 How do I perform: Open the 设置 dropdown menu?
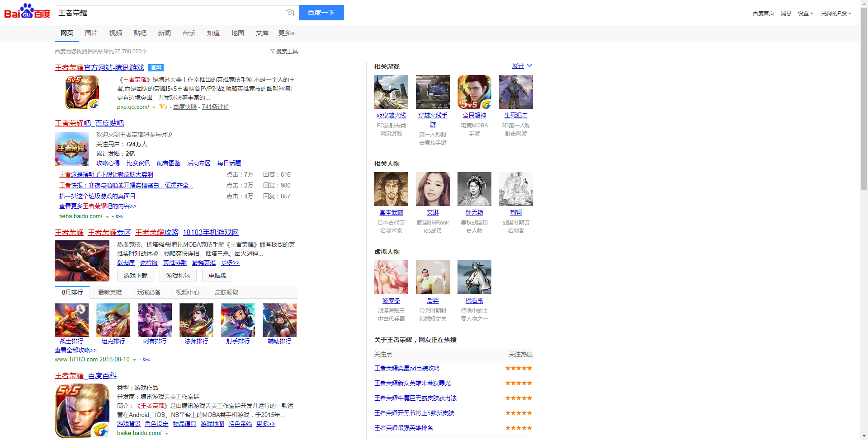805,14
